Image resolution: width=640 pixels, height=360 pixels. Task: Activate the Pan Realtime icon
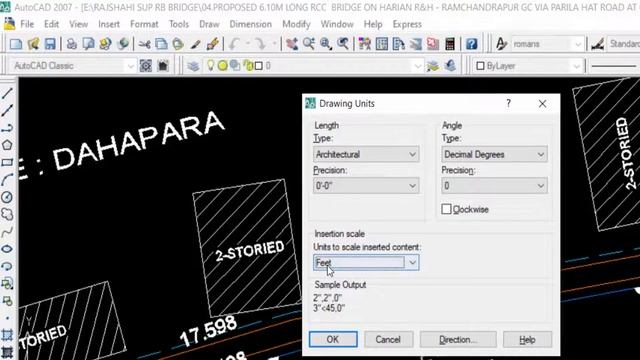click(292, 44)
